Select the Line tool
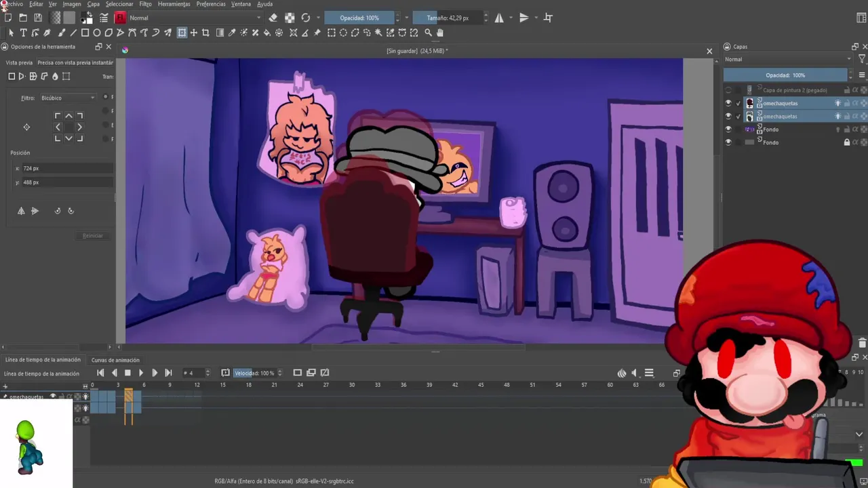Viewport: 868px width, 488px height. [x=73, y=33]
